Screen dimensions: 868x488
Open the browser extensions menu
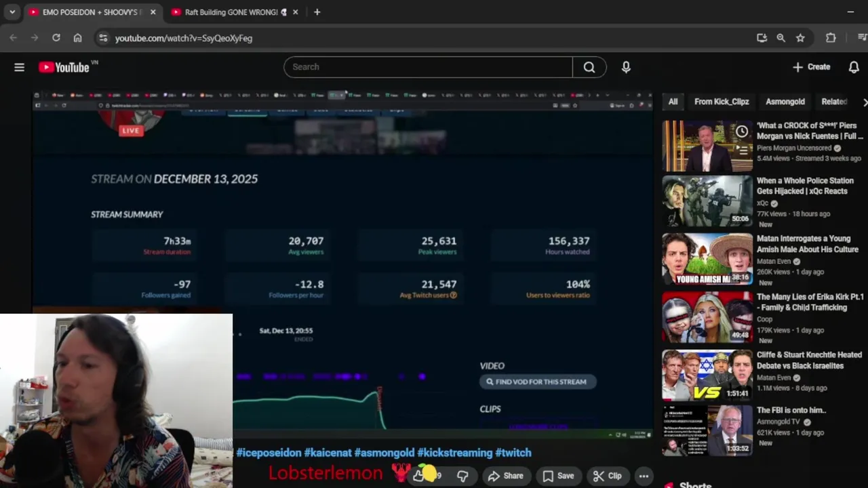coord(831,38)
